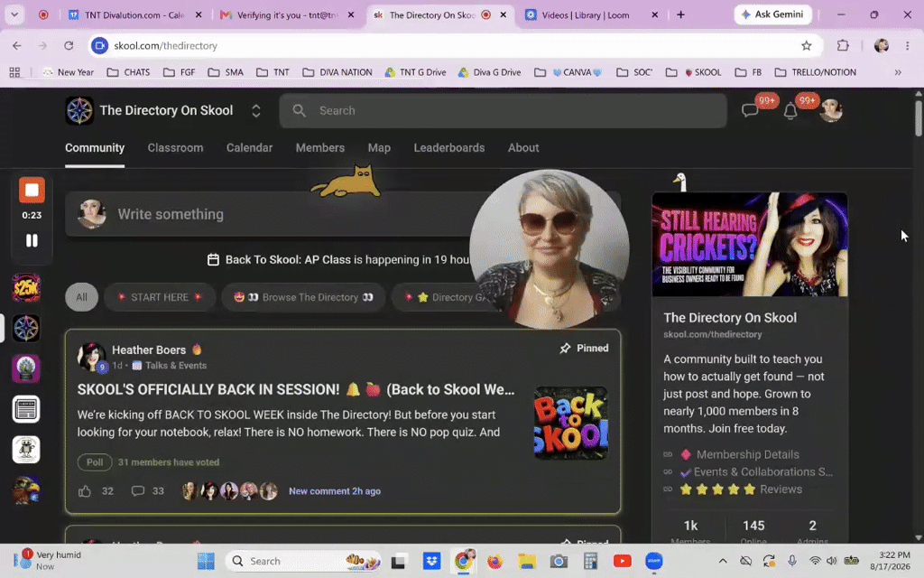
Task: Open Windows Start menu
Action: pos(206,561)
